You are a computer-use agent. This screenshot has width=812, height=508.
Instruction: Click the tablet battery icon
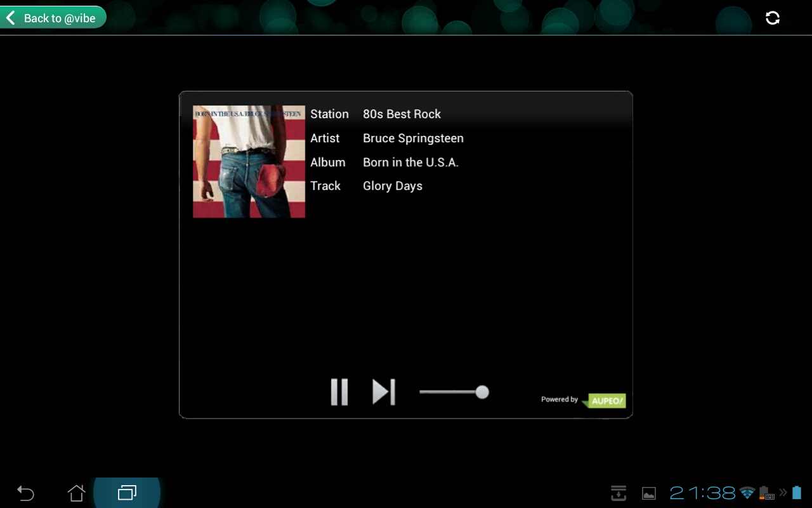pos(797,493)
